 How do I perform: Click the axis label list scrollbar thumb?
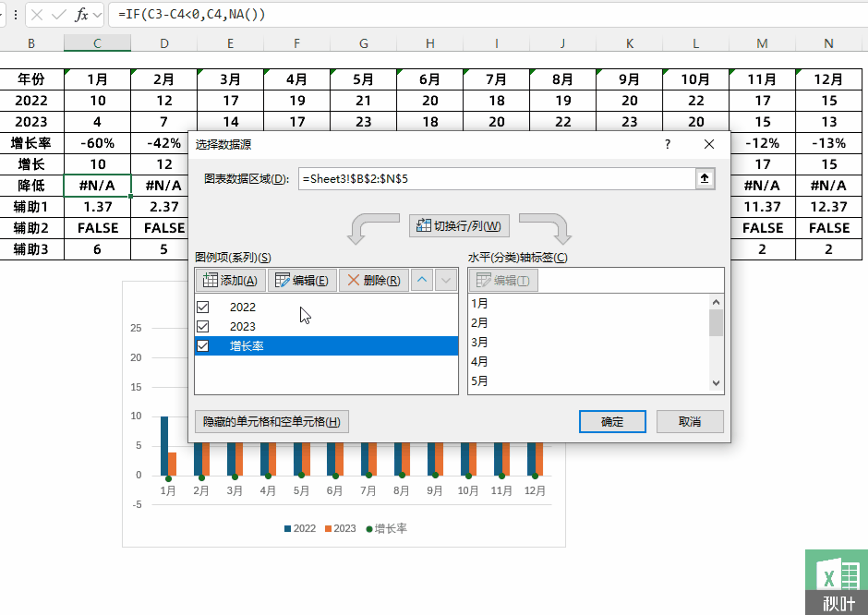tap(716, 322)
